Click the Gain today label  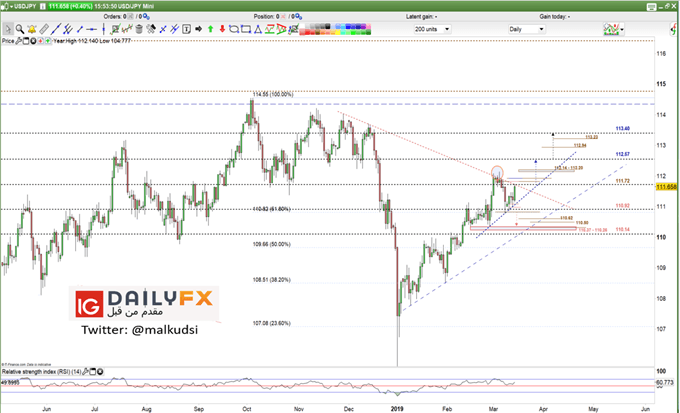(554, 16)
